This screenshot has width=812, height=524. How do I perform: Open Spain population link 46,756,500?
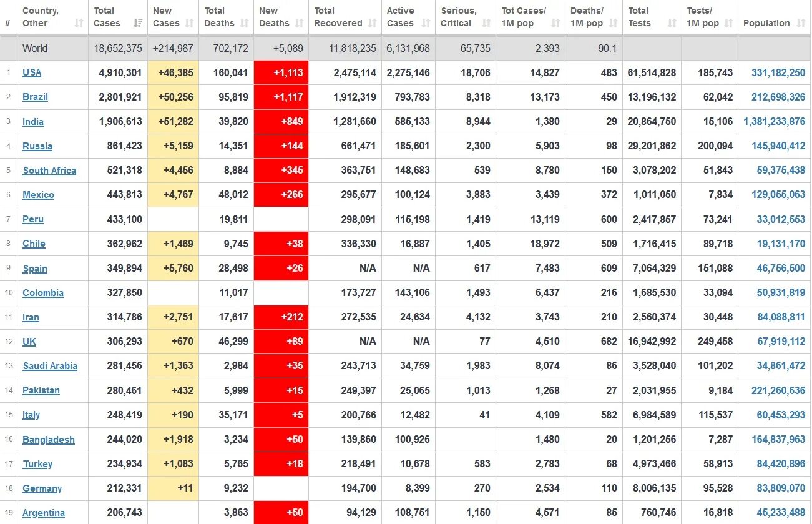781,269
